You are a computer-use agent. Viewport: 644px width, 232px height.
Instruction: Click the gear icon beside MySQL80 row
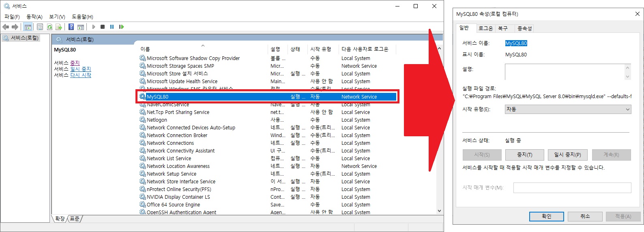143,97
